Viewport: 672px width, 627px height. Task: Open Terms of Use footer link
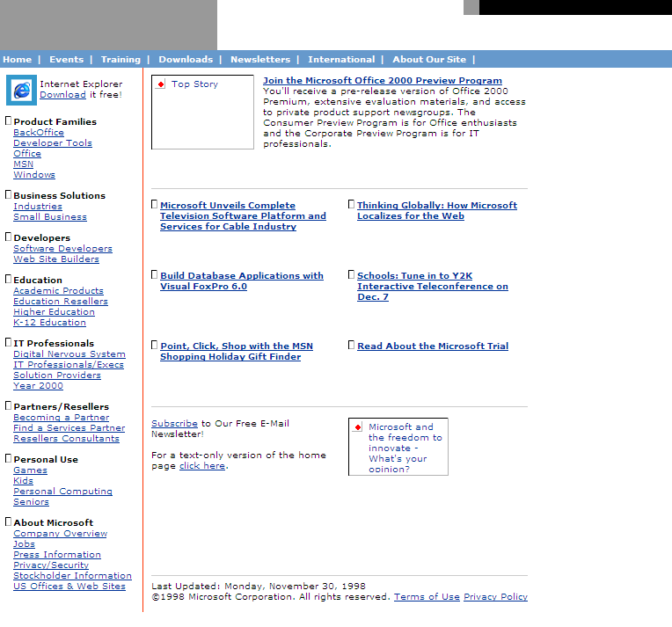point(427,597)
